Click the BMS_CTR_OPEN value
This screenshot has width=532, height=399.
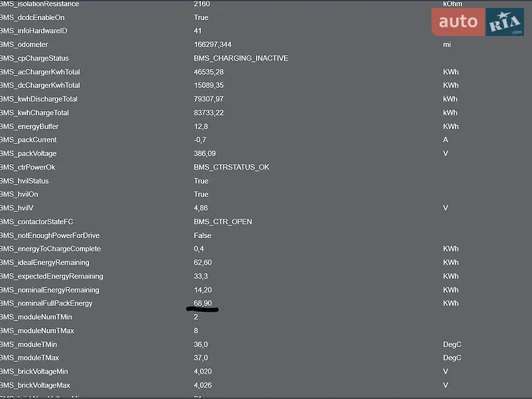223,221
